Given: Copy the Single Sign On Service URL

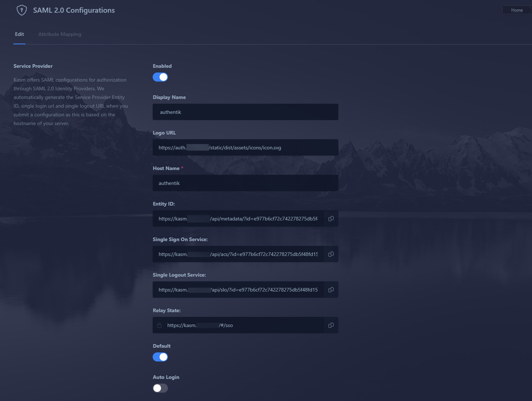Looking at the screenshot, I should click(x=331, y=254).
